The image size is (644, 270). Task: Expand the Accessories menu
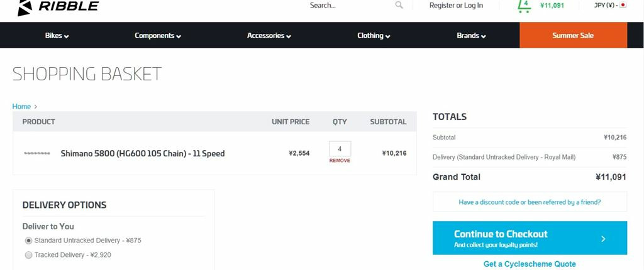click(x=269, y=35)
